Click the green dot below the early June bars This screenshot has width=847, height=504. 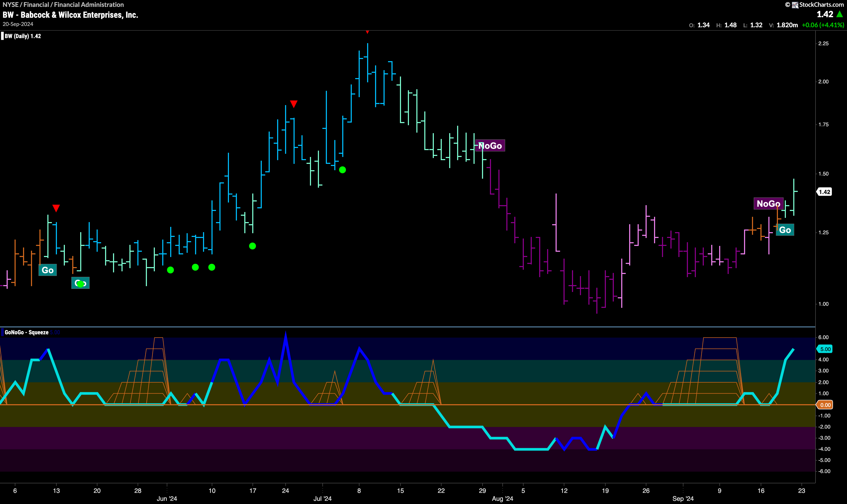point(170,270)
